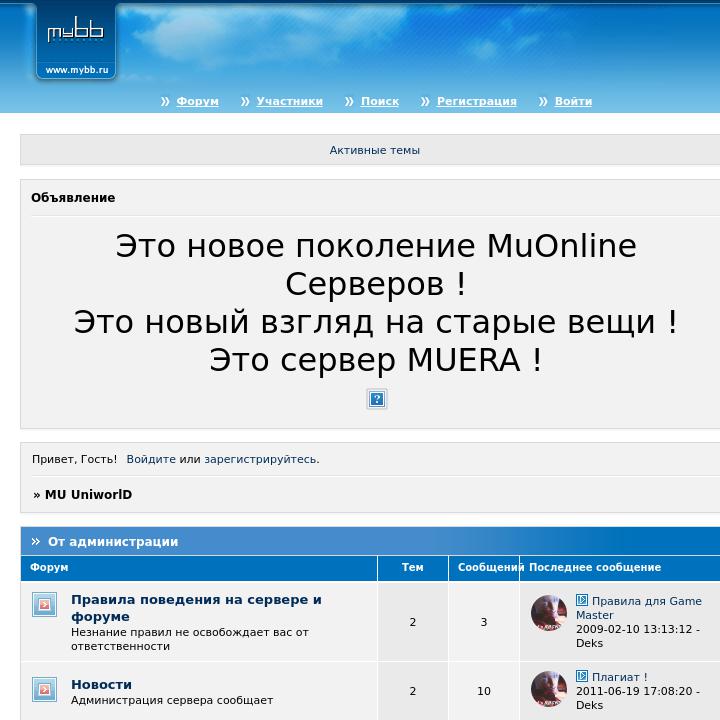Click avatar next to Плагиат !

549,688
